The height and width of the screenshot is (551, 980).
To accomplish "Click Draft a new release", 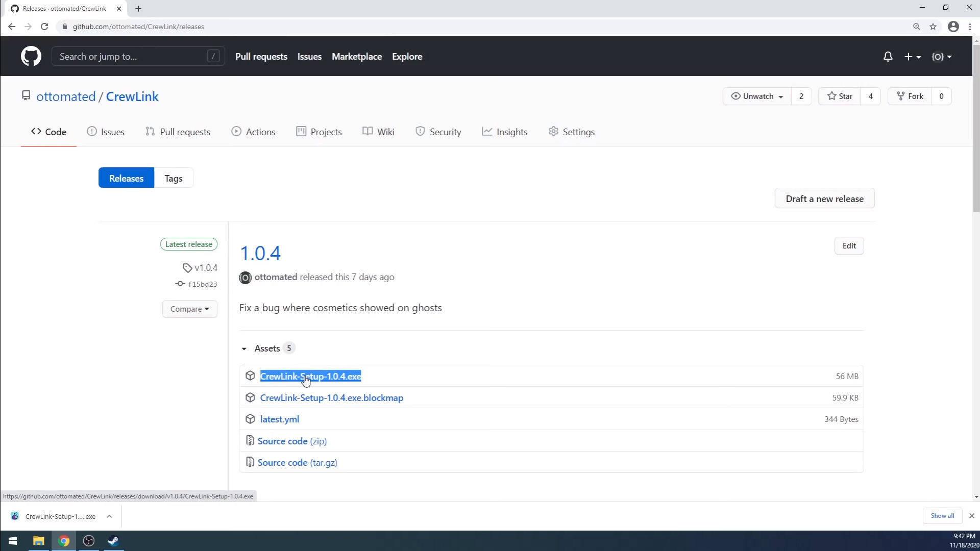I will pyautogui.click(x=824, y=198).
